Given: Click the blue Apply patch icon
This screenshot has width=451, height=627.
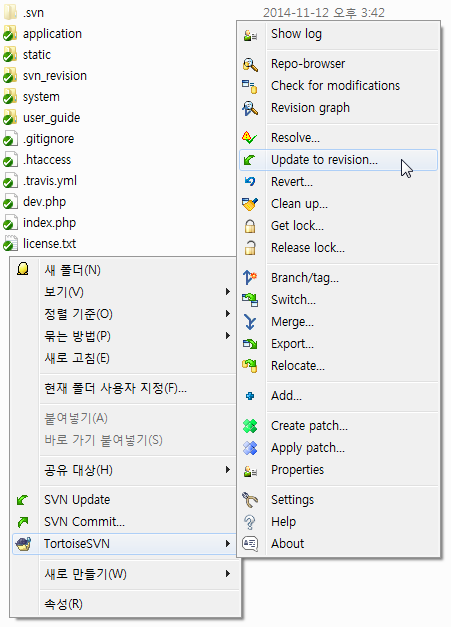Looking at the screenshot, I should coord(250,448).
